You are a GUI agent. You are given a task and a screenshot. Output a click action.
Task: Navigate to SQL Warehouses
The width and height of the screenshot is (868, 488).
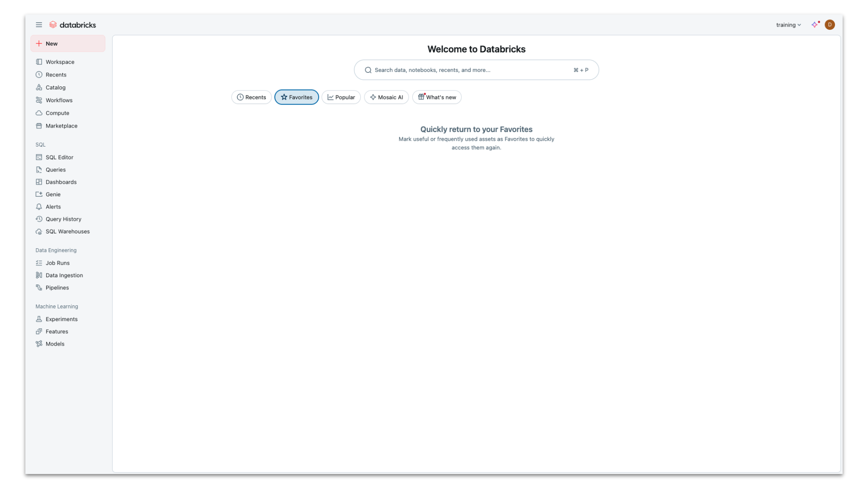pos(67,232)
